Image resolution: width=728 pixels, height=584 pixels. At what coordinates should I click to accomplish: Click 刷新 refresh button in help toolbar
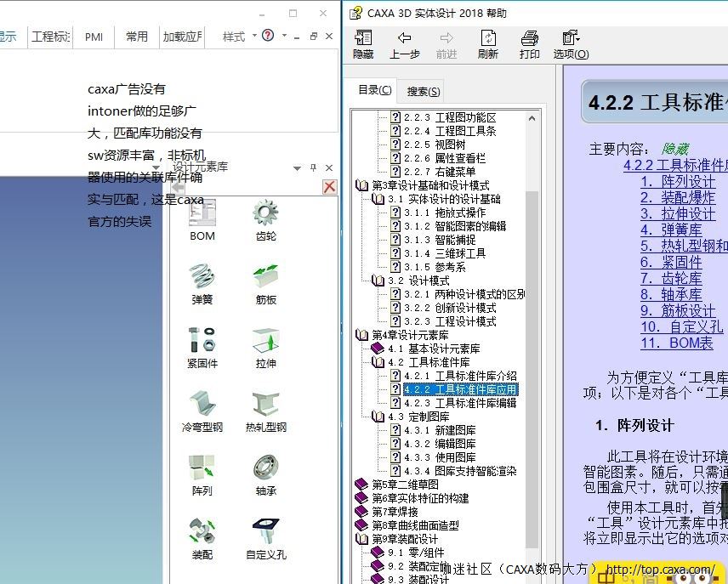coord(488,44)
